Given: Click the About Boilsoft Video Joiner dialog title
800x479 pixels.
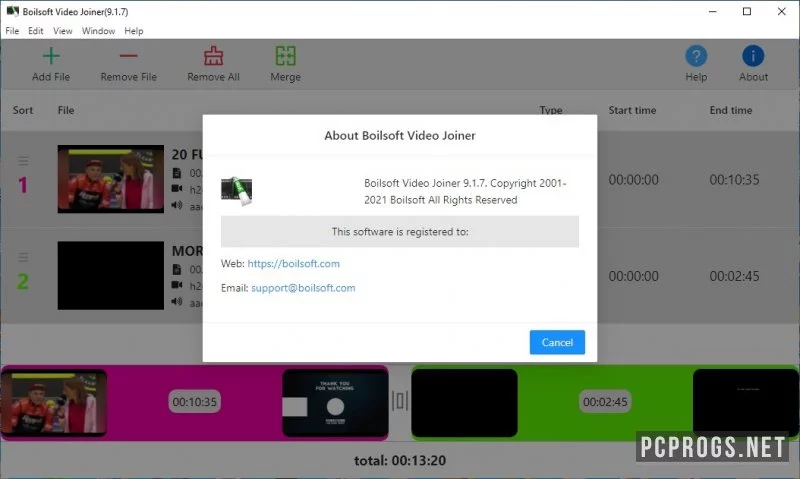Looking at the screenshot, I should (400, 136).
